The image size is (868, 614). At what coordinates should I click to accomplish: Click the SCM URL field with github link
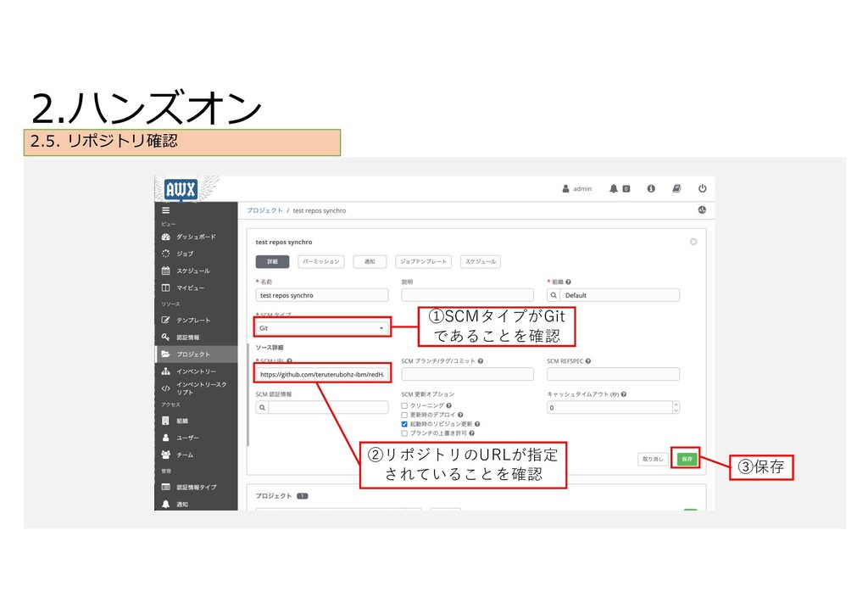[322, 374]
